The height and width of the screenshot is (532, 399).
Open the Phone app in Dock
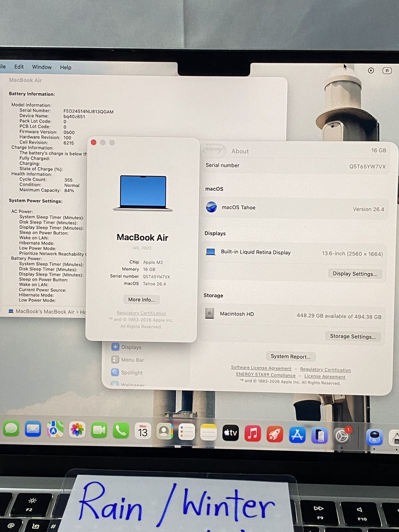[x=121, y=430]
